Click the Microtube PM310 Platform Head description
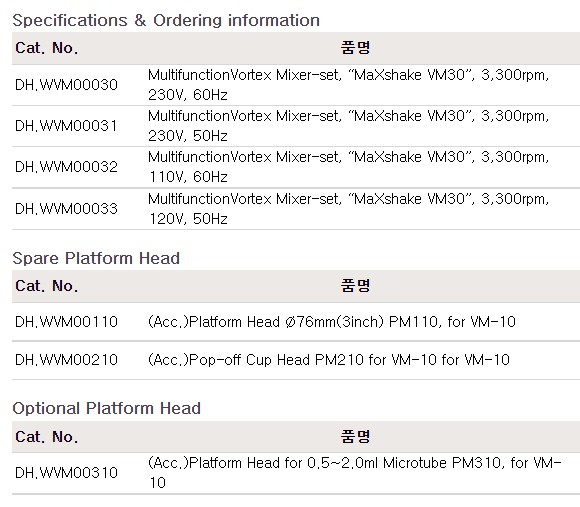Viewport: 580px width, 507px height. pos(355,473)
